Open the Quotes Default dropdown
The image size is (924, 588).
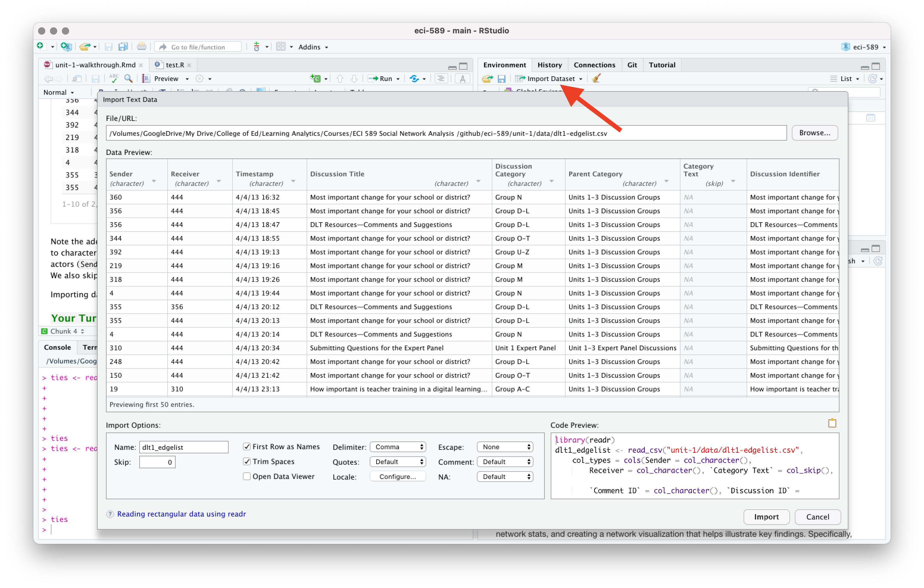398,462
